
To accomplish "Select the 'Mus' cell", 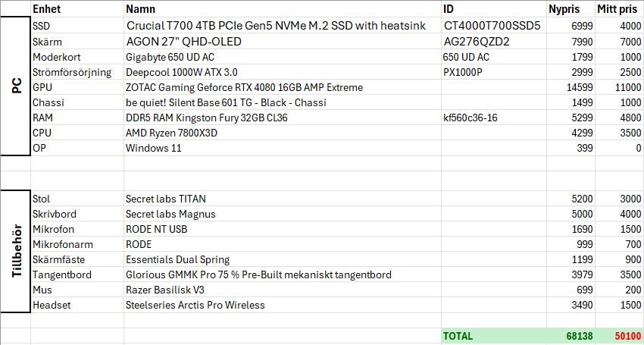I will [77, 290].
